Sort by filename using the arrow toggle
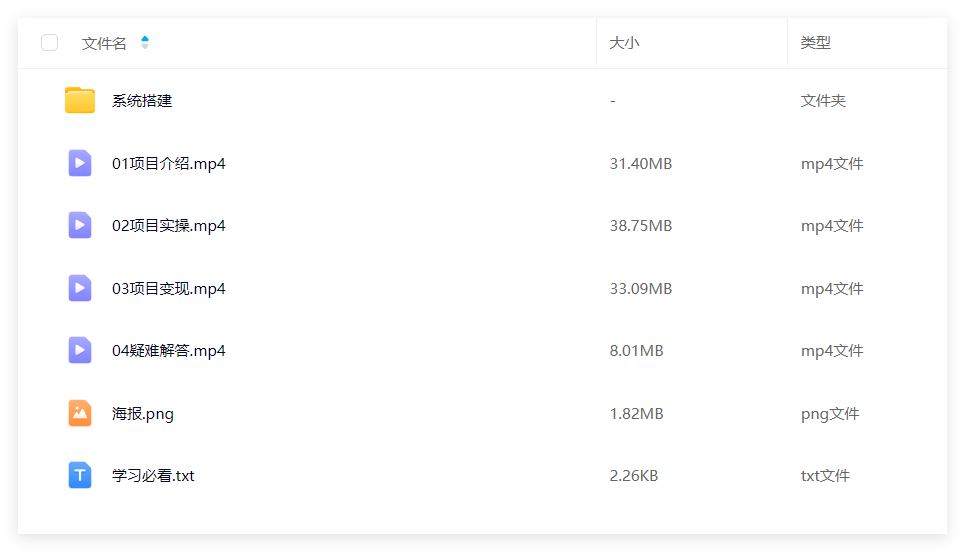This screenshot has height=552, width=965. [145, 42]
